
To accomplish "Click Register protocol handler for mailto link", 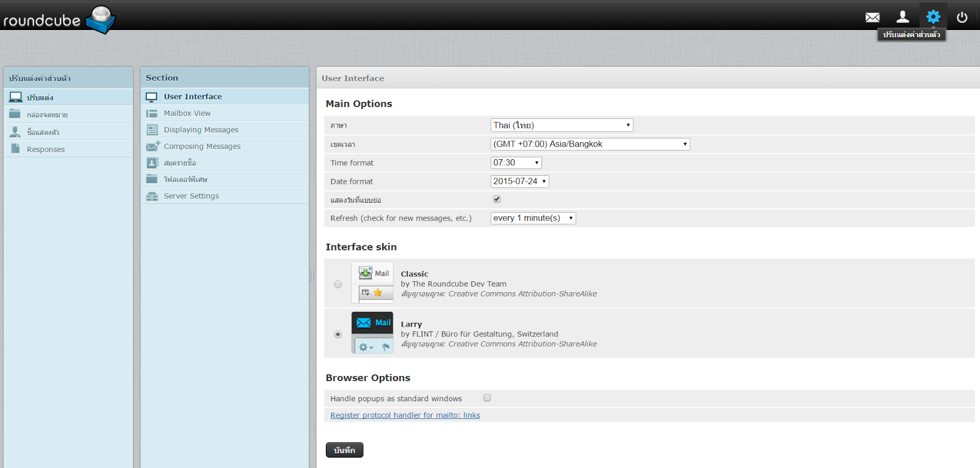I will point(405,415).
